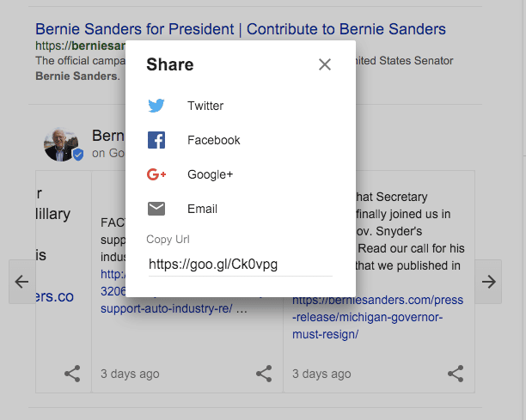The width and height of the screenshot is (526, 420).
Task: Open the michigan-governor-must-resign press release link
Action: click(369, 318)
